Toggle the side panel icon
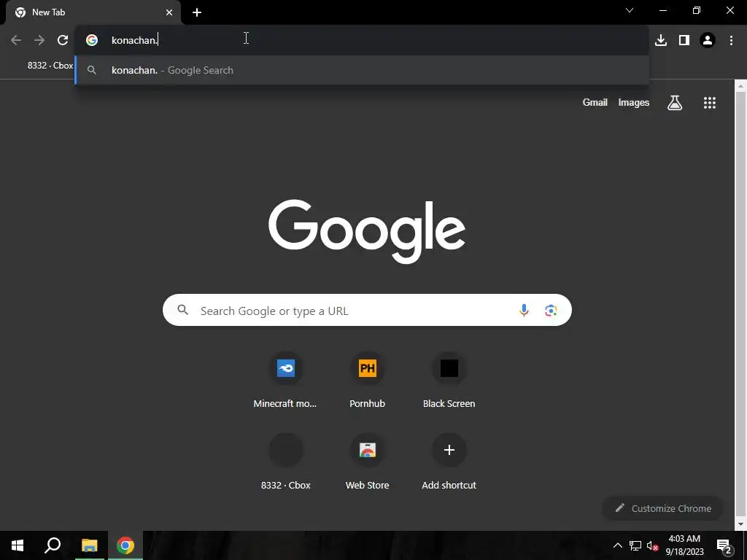The width and height of the screenshot is (747, 560). 684,40
